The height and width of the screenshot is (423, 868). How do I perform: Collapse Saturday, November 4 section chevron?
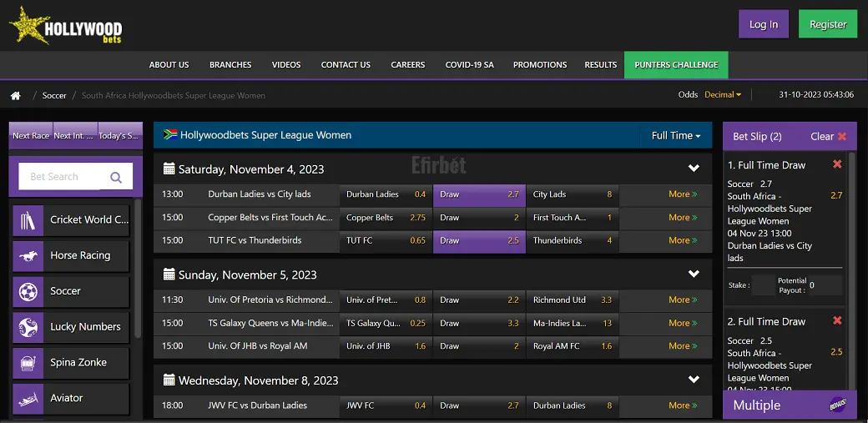click(694, 169)
